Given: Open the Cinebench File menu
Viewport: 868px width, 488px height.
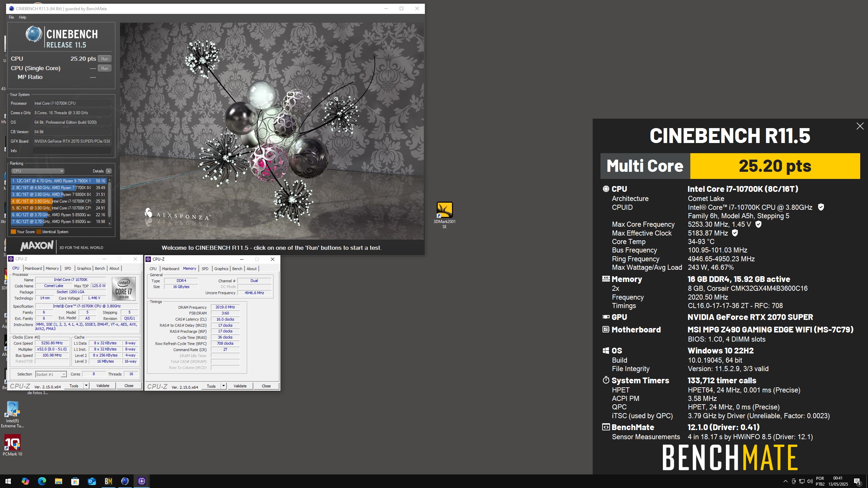Looking at the screenshot, I should (x=11, y=17).
